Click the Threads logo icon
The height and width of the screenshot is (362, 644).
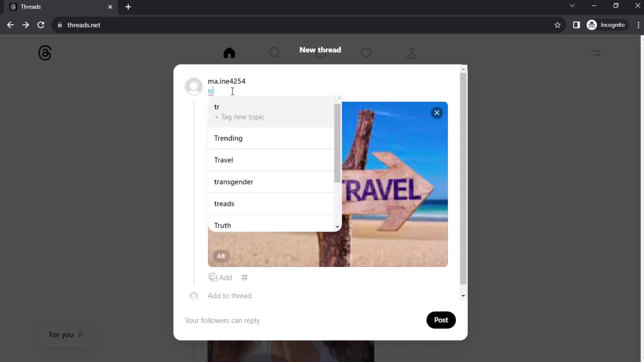(x=44, y=52)
